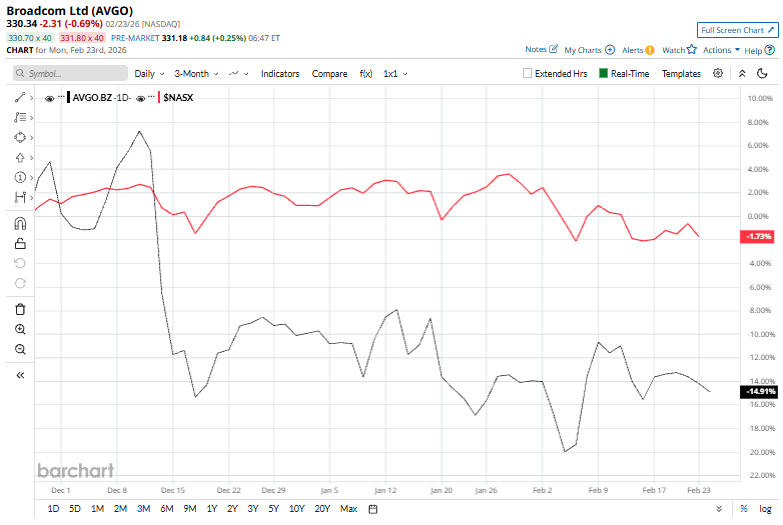
Task: Open the Daily frequency dropdown
Action: pyautogui.click(x=149, y=73)
